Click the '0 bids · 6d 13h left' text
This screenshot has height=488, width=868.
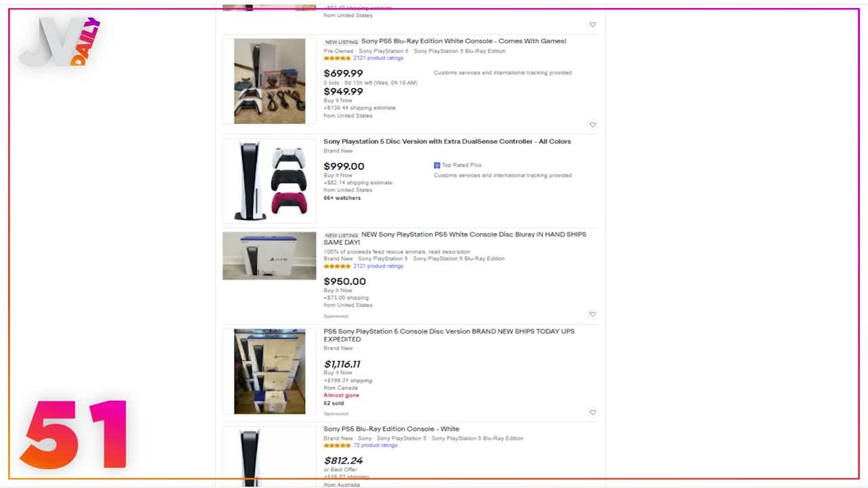(370, 83)
